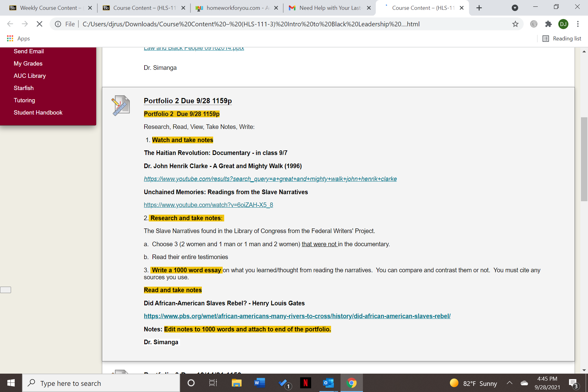Viewport: 588px width, 392px height.
Task: Open Netflix from the taskbar
Action: coord(305,383)
